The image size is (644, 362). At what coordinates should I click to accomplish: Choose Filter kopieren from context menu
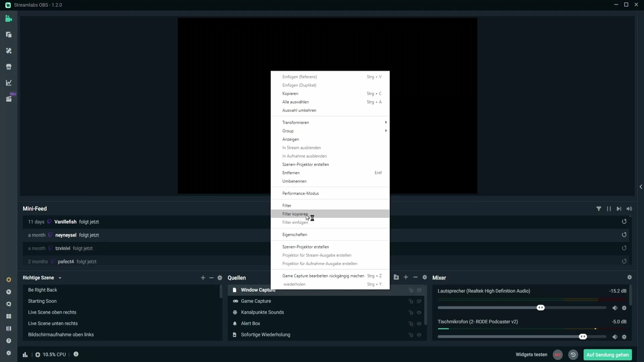point(330,214)
